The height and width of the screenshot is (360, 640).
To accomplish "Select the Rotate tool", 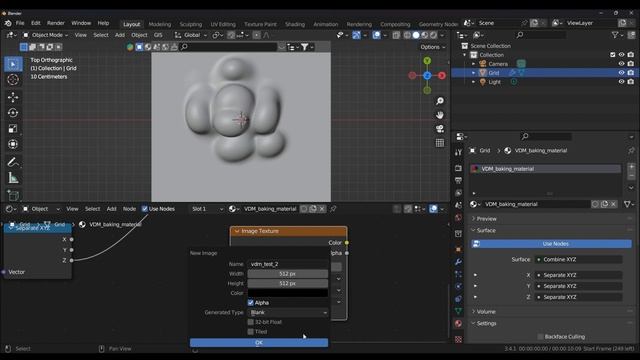I will pos(13,113).
